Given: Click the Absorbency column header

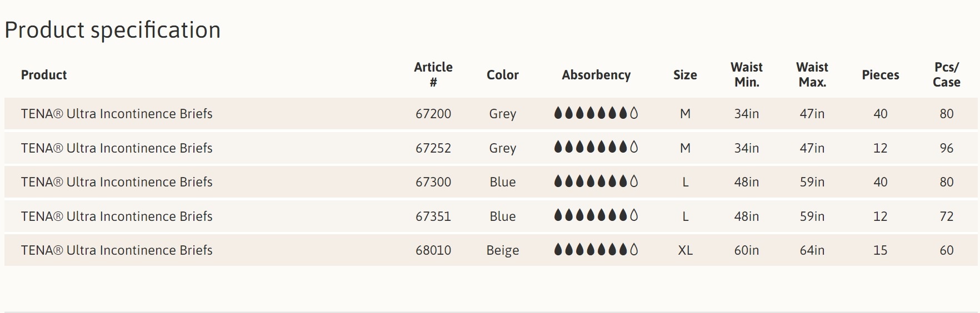Looking at the screenshot, I should click(596, 75).
